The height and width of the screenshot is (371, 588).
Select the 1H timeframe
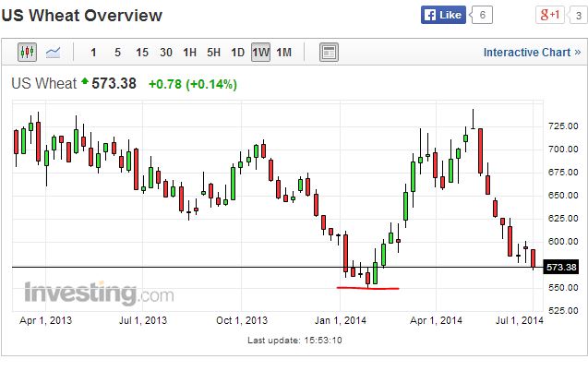point(190,53)
